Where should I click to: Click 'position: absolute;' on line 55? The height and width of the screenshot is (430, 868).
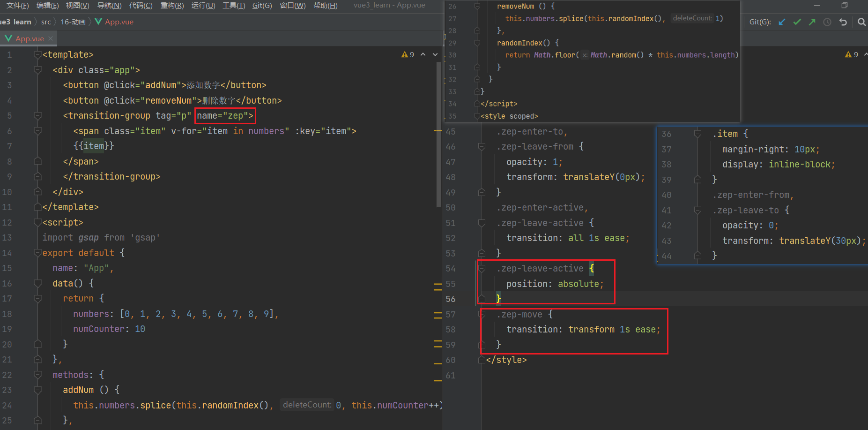pyautogui.click(x=555, y=284)
